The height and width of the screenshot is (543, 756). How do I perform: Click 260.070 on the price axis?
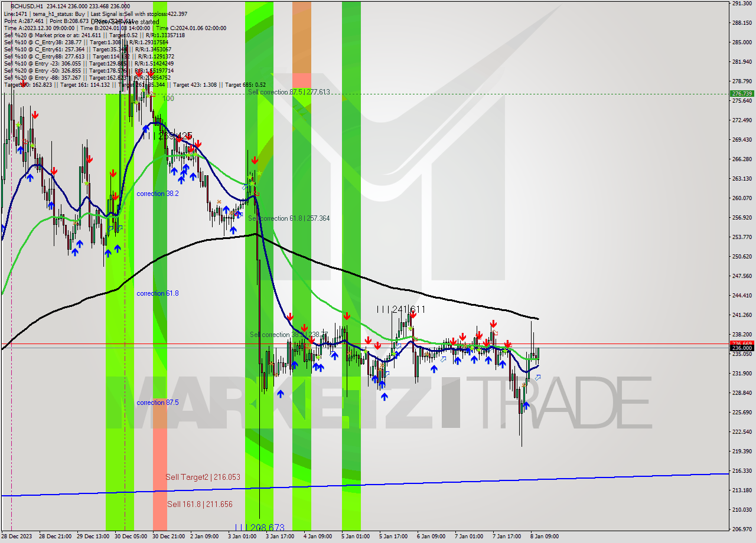tap(741, 198)
